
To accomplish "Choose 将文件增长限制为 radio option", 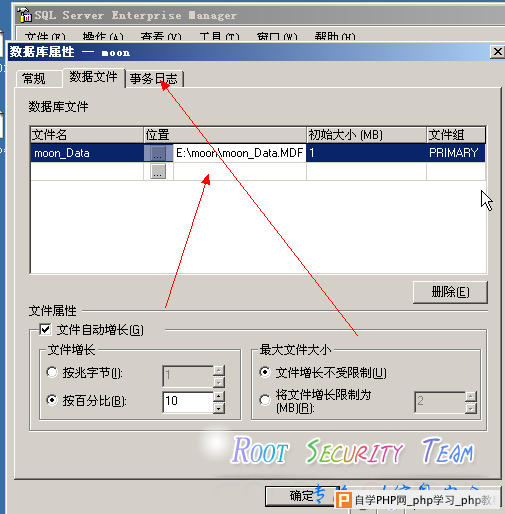I will pos(265,400).
